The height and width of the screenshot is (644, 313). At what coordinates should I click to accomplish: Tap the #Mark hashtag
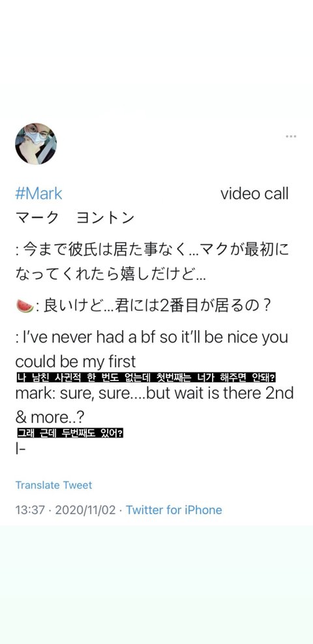click(x=38, y=193)
